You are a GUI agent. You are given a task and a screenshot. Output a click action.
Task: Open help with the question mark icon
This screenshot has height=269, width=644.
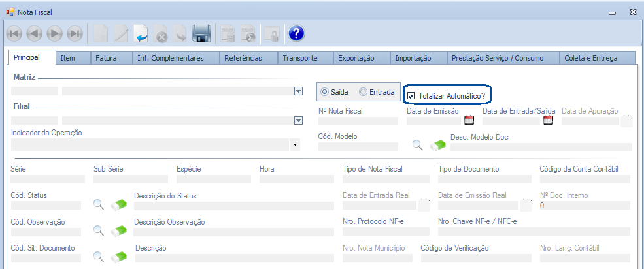click(296, 34)
